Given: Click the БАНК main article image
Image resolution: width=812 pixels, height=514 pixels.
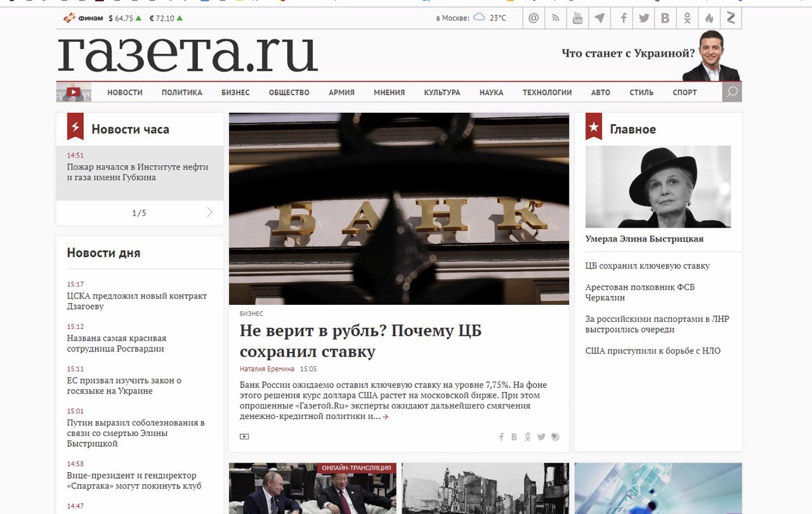Looking at the screenshot, I should pyautogui.click(x=399, y=209).
